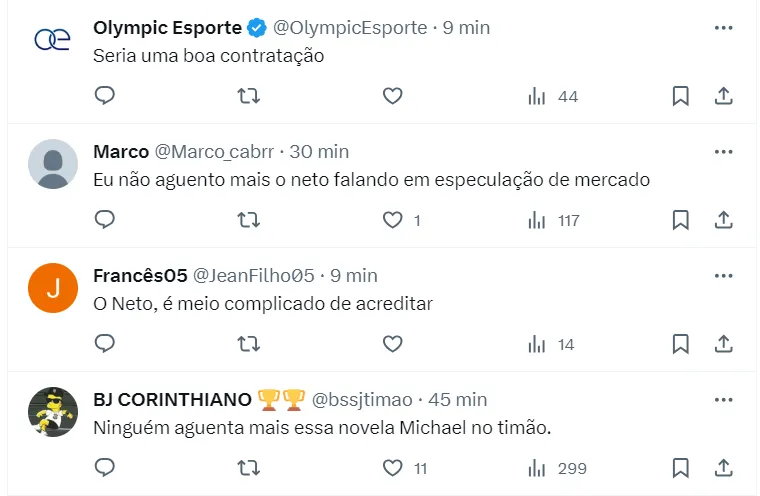Viewport: 760px width, 496px height.
Task: Like the Olympic Esporte tweet
Action: pyautogui.click(x=393, y=96)
